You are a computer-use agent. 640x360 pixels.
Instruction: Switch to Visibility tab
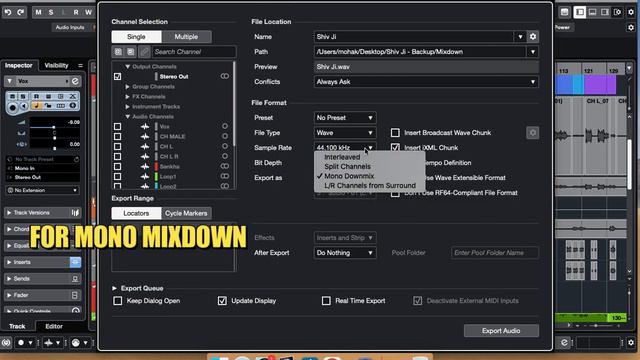(56, 65)
